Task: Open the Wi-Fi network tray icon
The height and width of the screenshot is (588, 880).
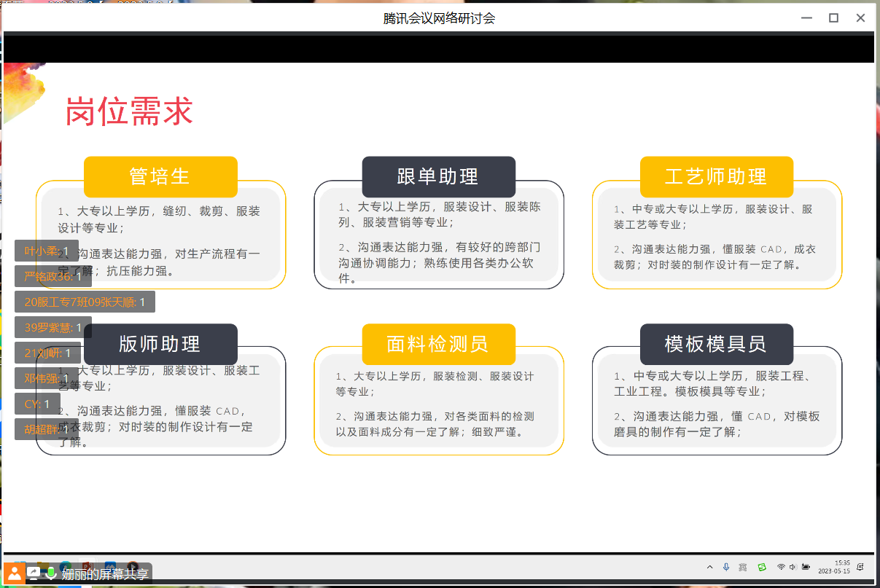Action: click(781, 567)
